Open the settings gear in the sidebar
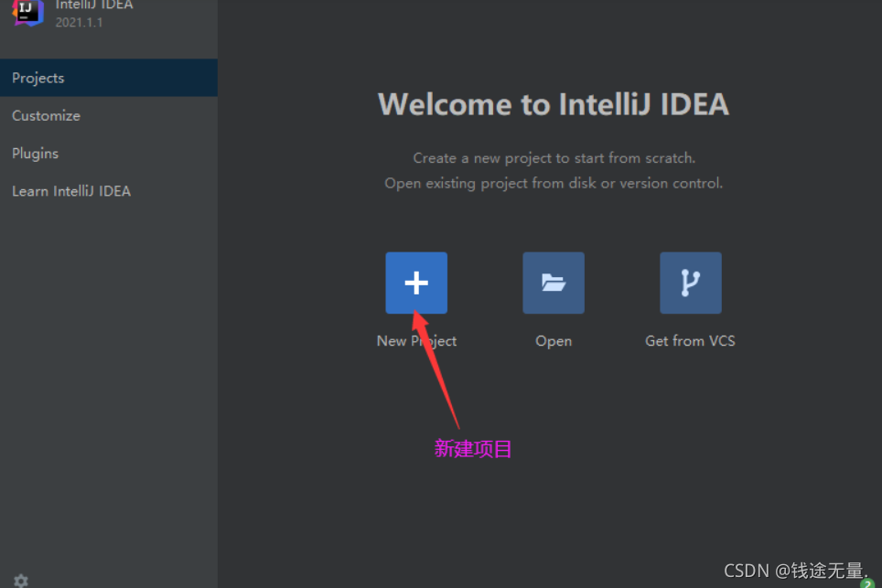 click(x=21, y=581)
